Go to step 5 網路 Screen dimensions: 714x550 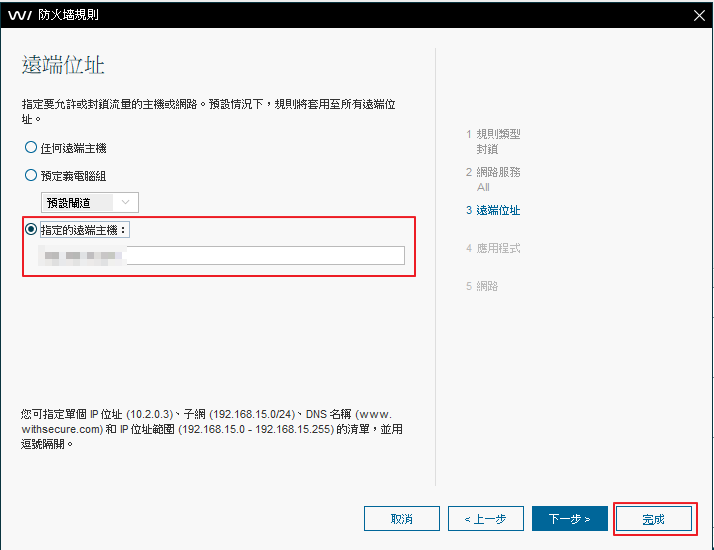click(482, 286)
